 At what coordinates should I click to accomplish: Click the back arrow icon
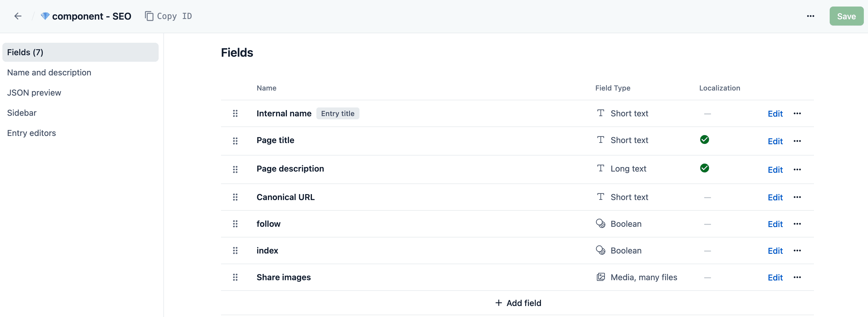point(18,16)
